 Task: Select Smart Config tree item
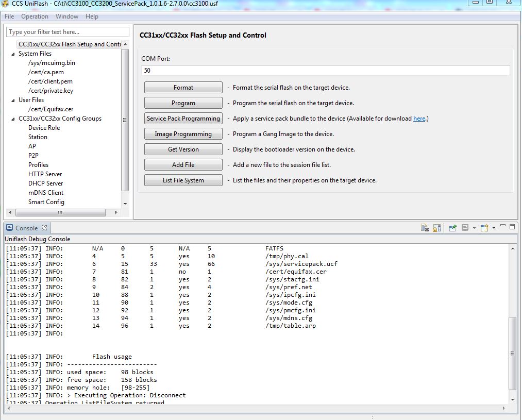[x=46, y=202]
